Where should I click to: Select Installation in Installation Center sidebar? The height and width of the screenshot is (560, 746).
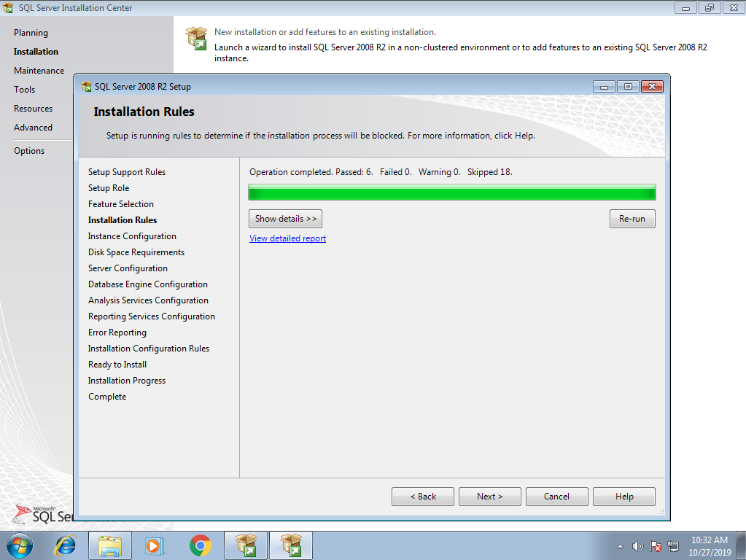coord(36,52)
